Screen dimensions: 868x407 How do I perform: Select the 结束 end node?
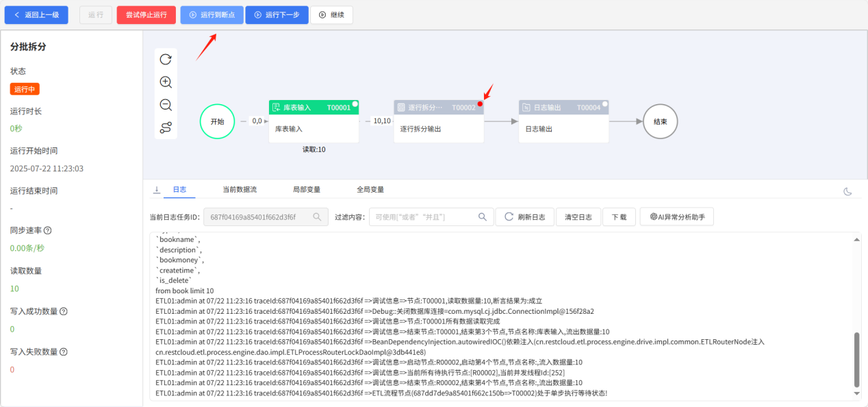661,121
